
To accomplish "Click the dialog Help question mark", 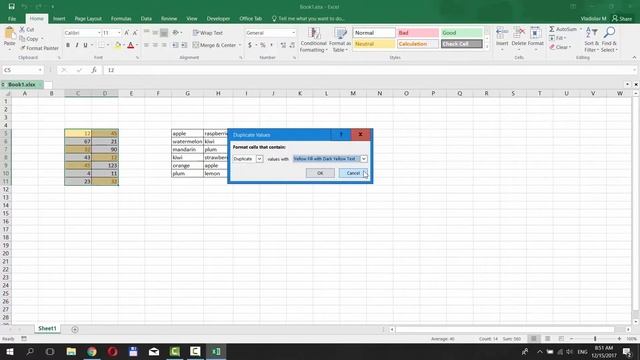I will 341,134.
